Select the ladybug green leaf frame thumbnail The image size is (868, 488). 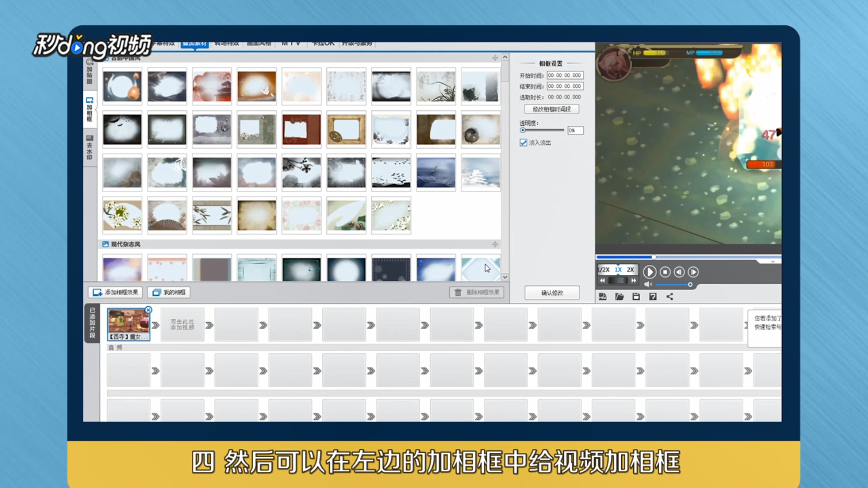[x=346, y=215]
